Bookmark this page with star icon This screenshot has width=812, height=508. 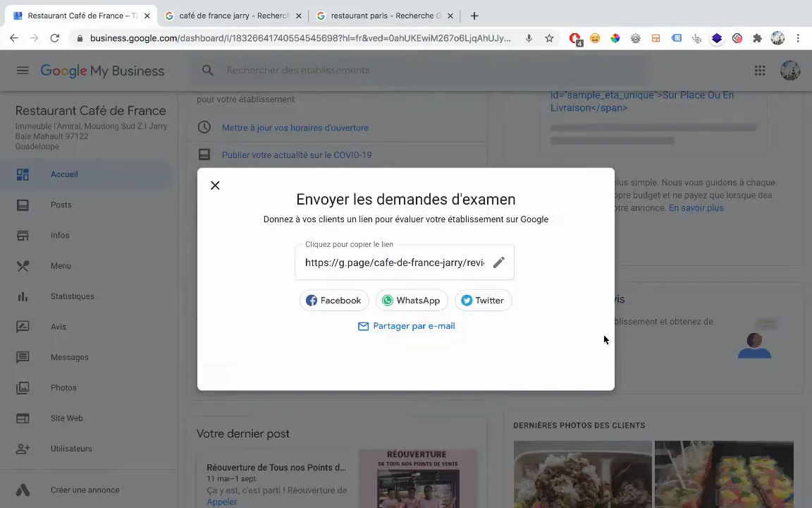(550, 38)
